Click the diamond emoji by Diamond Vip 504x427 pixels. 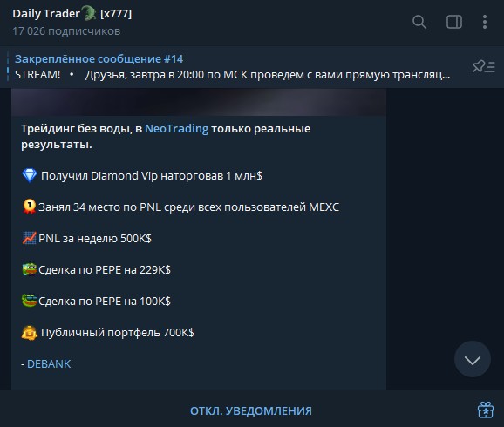click(30, 175)
